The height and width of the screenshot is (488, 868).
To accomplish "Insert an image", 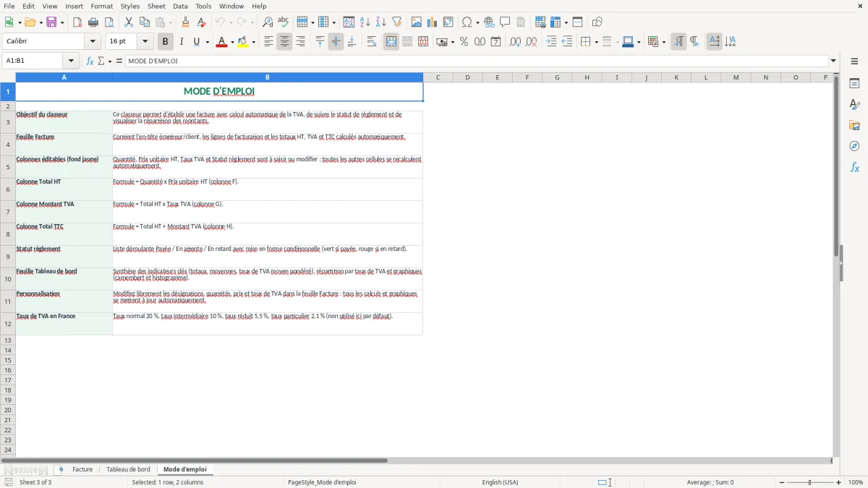I will point(417,22).
